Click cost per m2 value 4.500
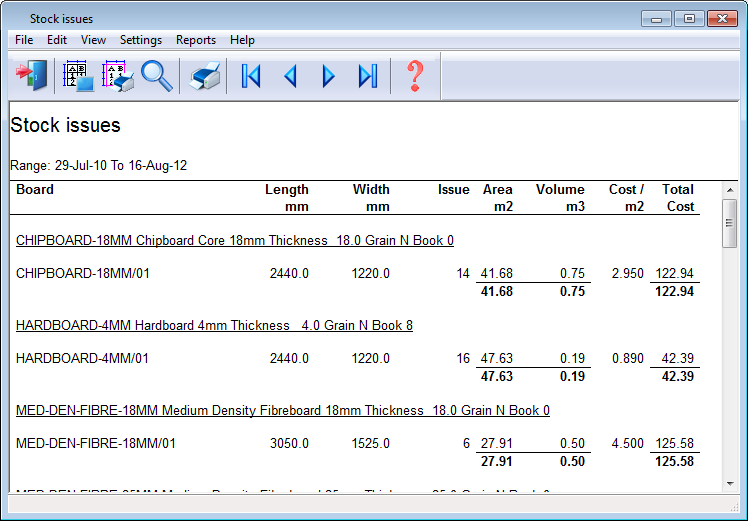The width and height of the screenshot is (748, 521). (628, 443)
